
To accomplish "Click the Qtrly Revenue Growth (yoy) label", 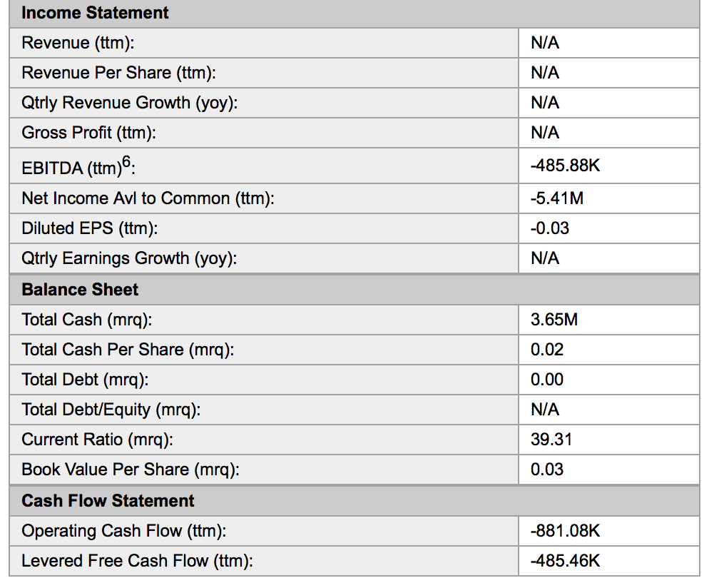I will tap(129, 103).
